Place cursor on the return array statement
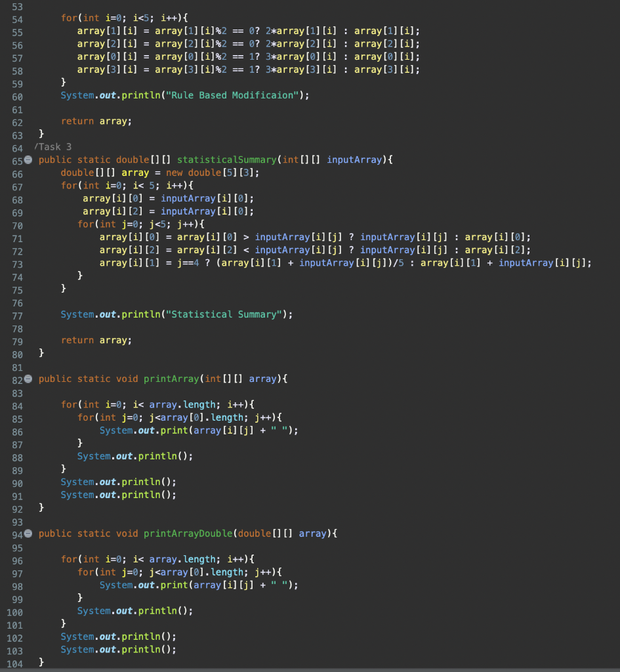The image size is (620, 672). 97,340
